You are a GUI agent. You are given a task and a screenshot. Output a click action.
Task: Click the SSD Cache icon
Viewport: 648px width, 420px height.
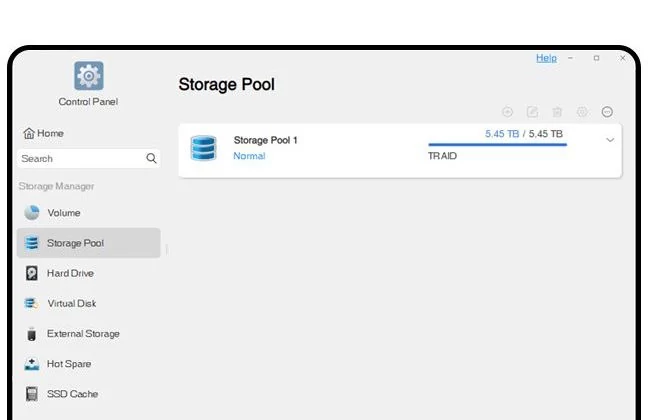[31, 394]
